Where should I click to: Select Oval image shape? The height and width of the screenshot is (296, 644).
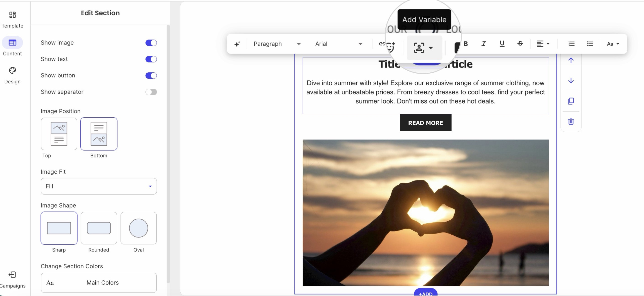coord(138,228)
